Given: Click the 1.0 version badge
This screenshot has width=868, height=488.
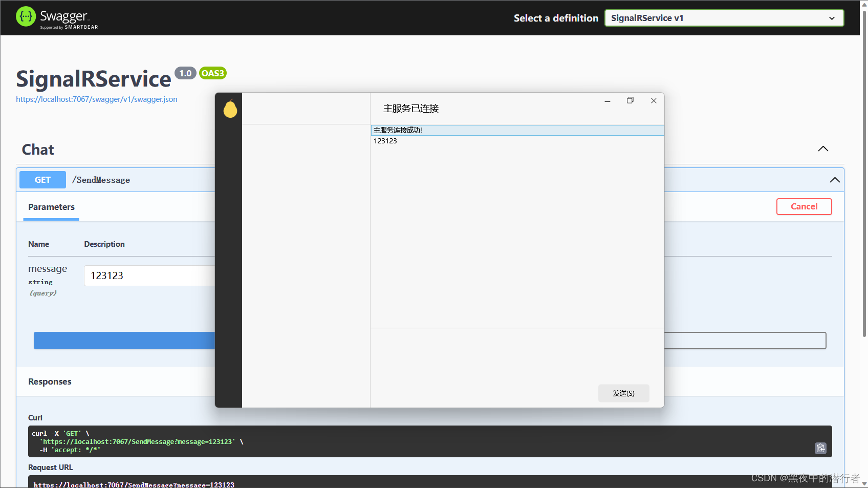Looking at the screenshot, I should click(185, 73).
